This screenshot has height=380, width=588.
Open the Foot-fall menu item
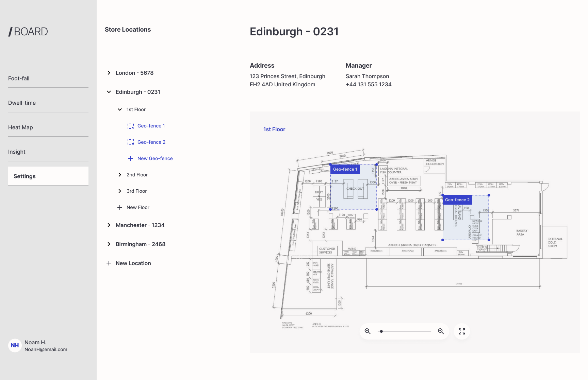pyautogui.click(x=48, y=79)
